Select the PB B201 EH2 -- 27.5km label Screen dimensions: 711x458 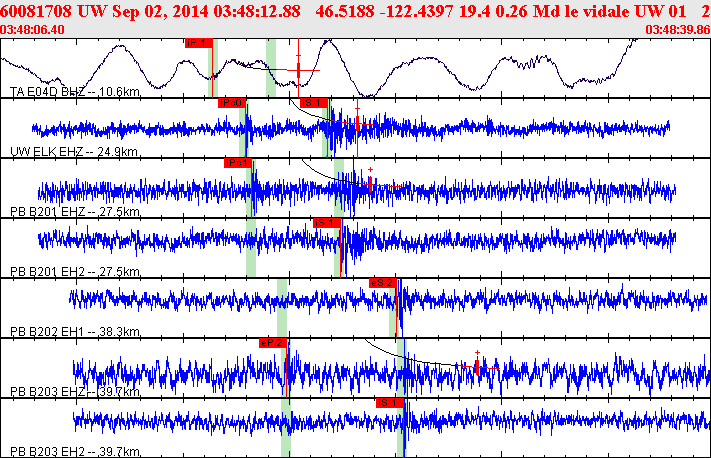tap(75, 272)
